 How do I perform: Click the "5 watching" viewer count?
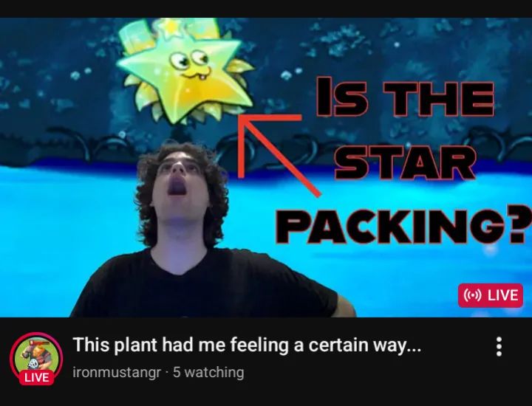208,372
